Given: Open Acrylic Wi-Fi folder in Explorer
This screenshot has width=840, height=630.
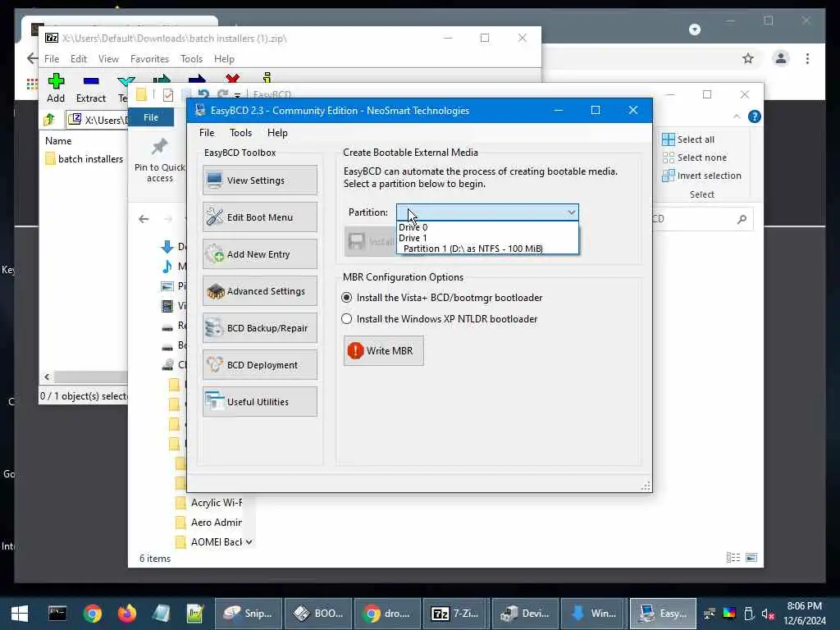Looking at the screenshot, I should tap(209, 503).
